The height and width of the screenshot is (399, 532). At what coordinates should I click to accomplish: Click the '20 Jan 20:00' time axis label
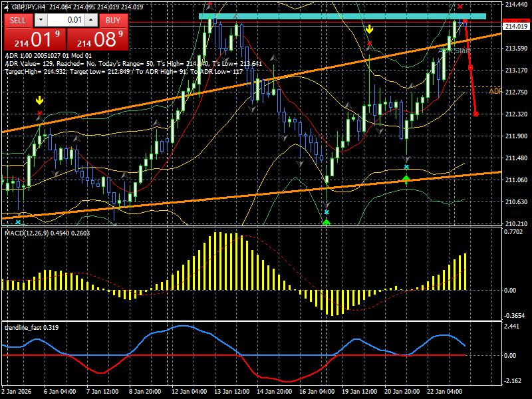402,392
